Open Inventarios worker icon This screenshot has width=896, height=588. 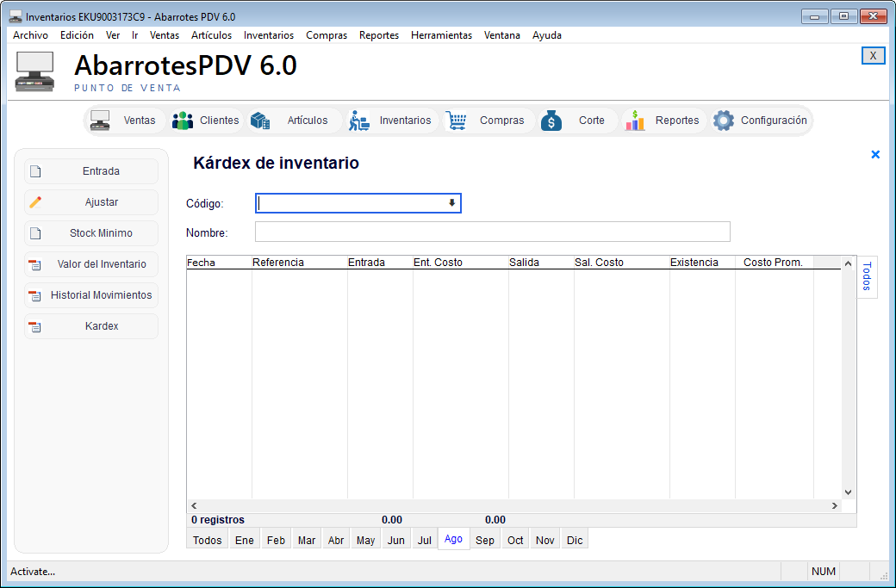pyautogui.click(x=359, y=121)
